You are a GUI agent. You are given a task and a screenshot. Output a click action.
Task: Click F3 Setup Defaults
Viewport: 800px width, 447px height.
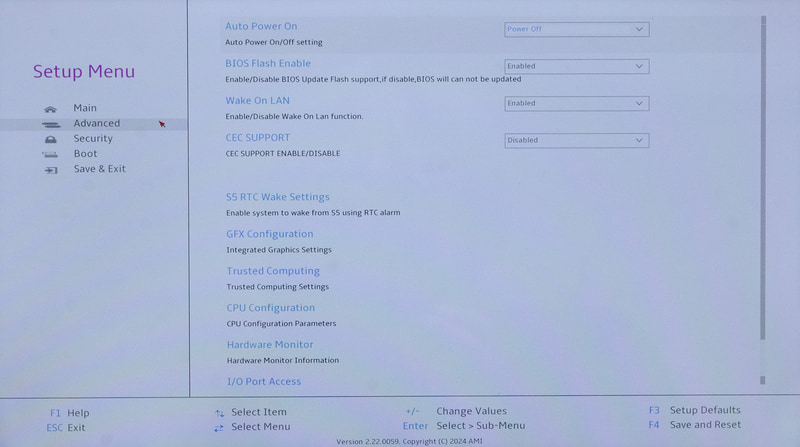coord(694,410)
